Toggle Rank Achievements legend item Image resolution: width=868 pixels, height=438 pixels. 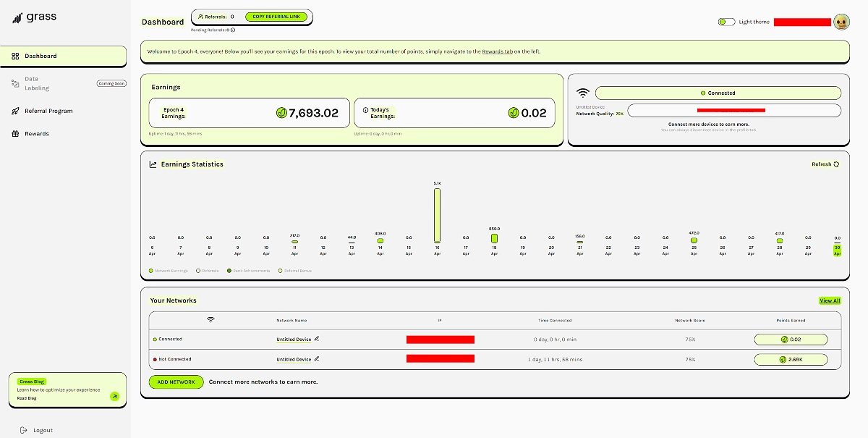249,271
